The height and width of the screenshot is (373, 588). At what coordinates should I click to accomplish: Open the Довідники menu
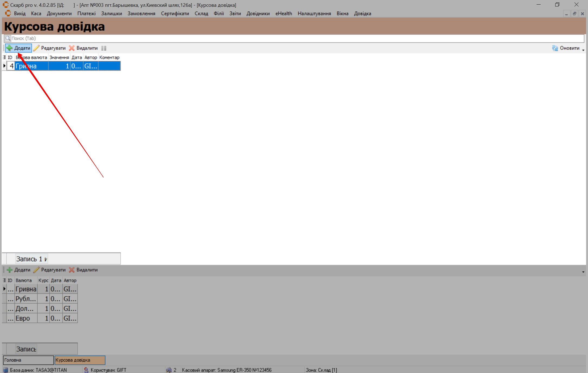(258, 14)
